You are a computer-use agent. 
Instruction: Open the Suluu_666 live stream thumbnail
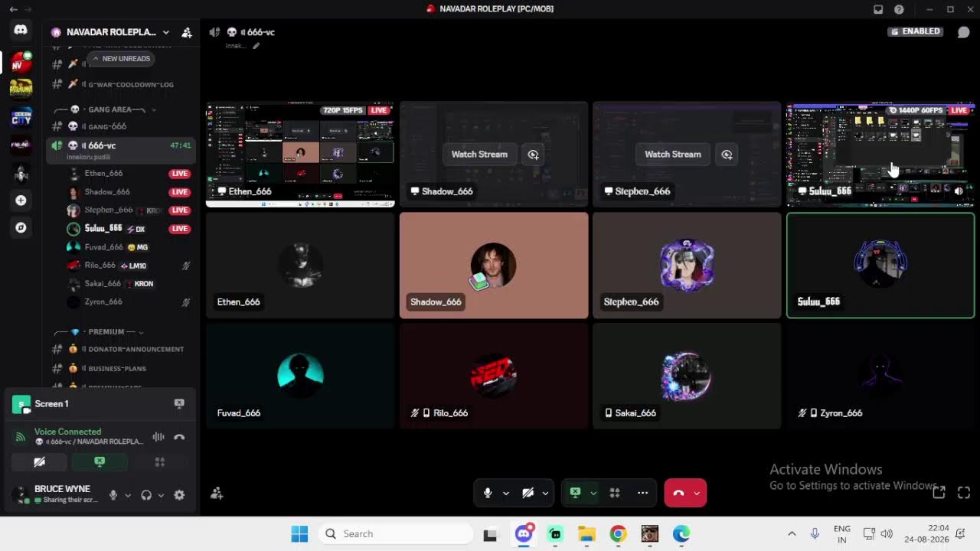click(x=880, y=155)
